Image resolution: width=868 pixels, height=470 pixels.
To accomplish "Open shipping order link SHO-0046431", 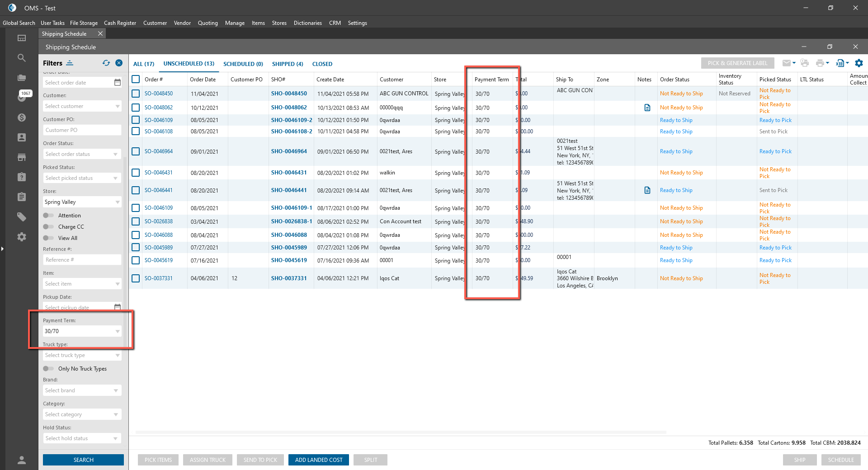I will (x=289, y=173).
